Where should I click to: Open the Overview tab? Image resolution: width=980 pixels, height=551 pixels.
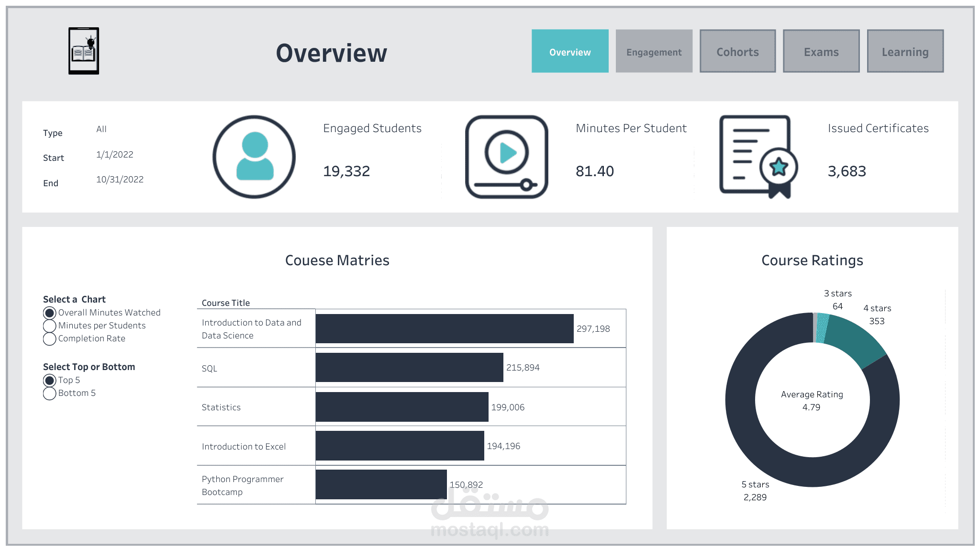(570, 51)
